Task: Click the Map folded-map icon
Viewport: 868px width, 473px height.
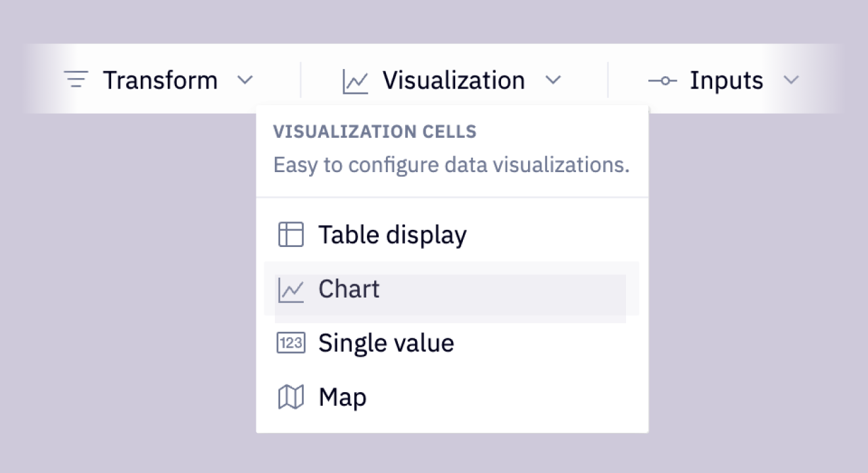Action: click(x=291, y=397)
